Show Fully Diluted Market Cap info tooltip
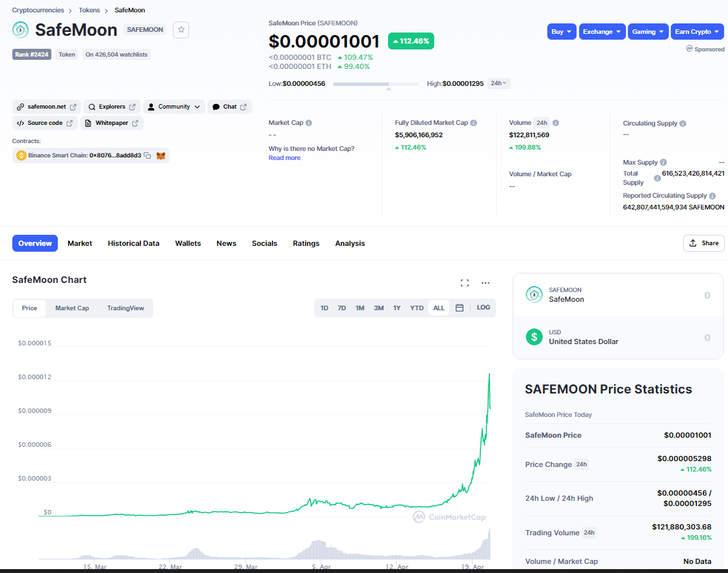 (474, 123)
